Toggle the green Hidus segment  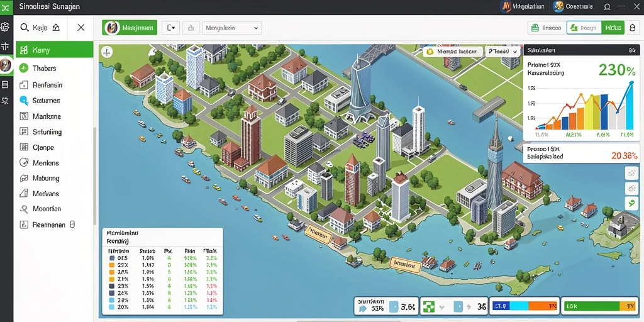point(613,28)
